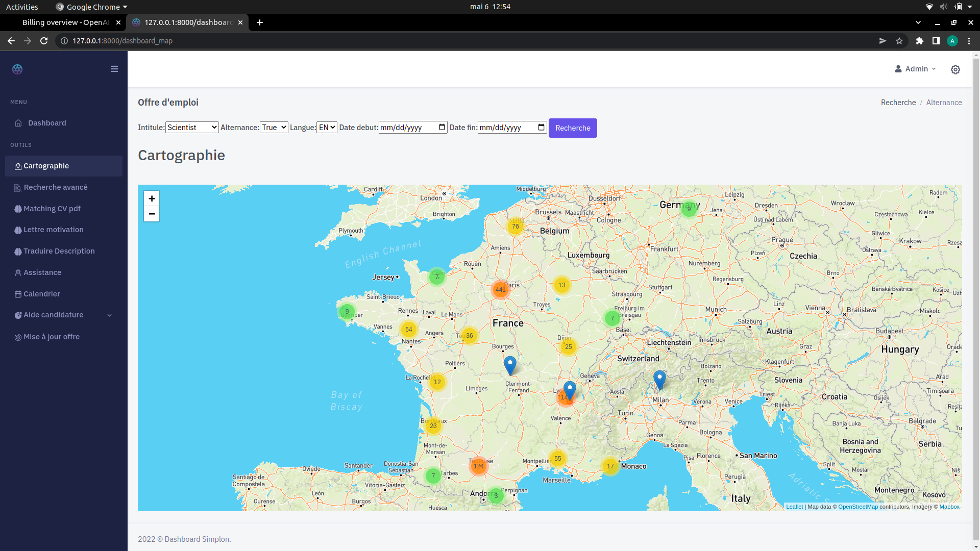Open Matching CV pdf in sidebar
The height and width of the screenshot is (551, 980).
point(52,209)
